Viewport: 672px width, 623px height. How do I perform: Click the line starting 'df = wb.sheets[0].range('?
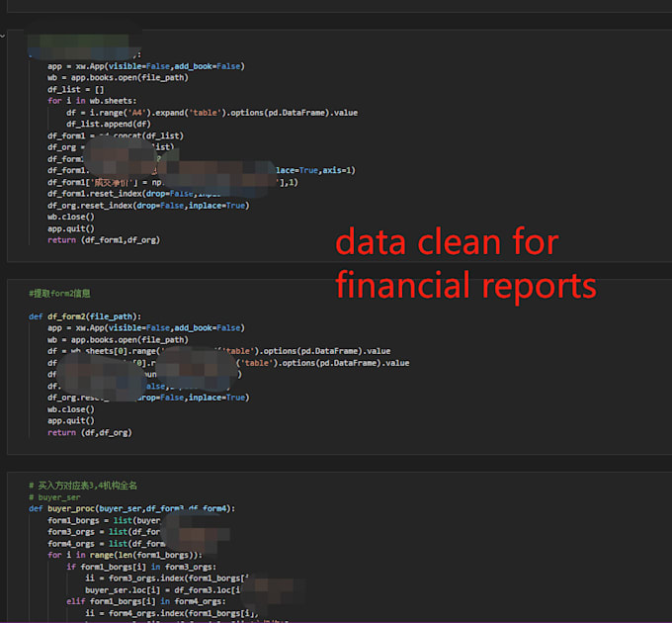coord(218,351)
